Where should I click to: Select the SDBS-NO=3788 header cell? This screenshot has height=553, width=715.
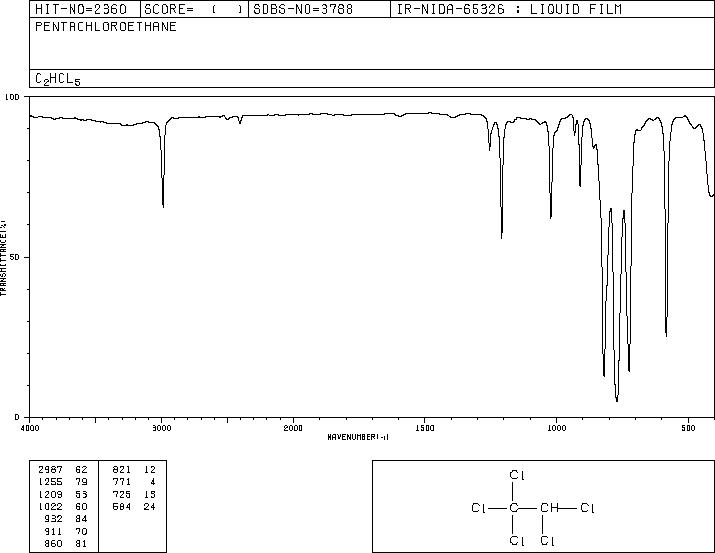303,9
